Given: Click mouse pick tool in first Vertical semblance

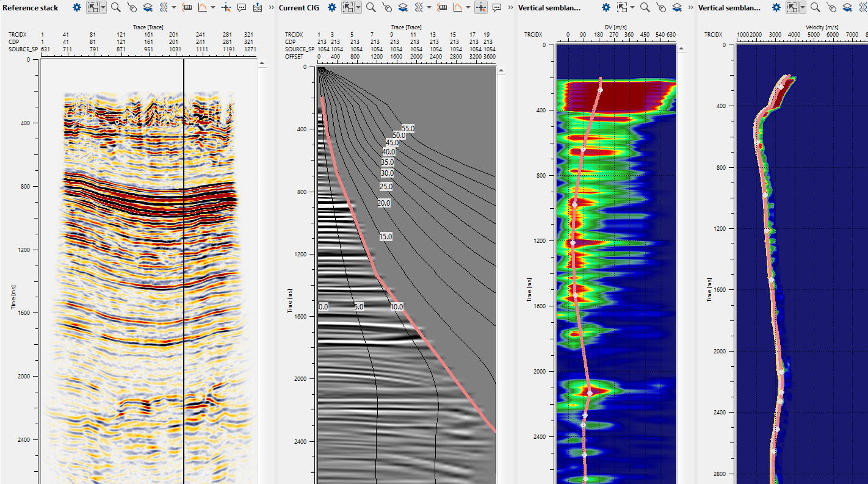Looking at the screenshot, I should point(661,8).
